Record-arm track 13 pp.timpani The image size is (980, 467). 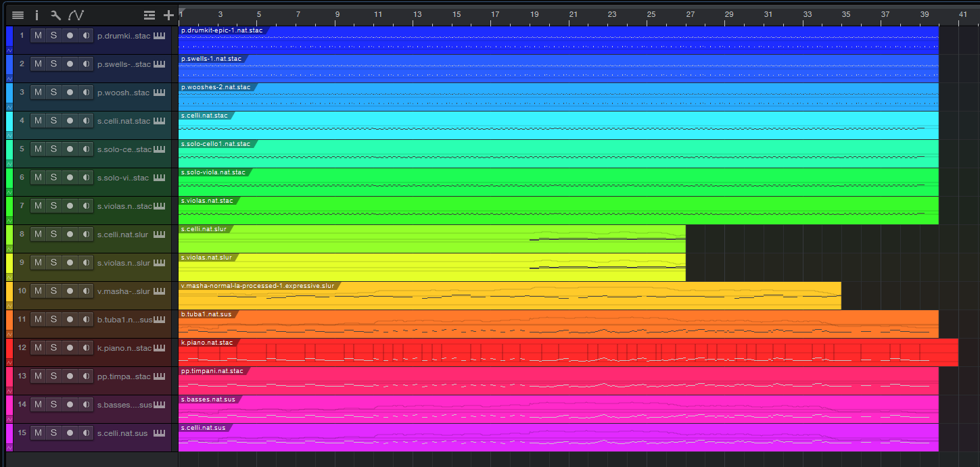click(x=70, y=376)
